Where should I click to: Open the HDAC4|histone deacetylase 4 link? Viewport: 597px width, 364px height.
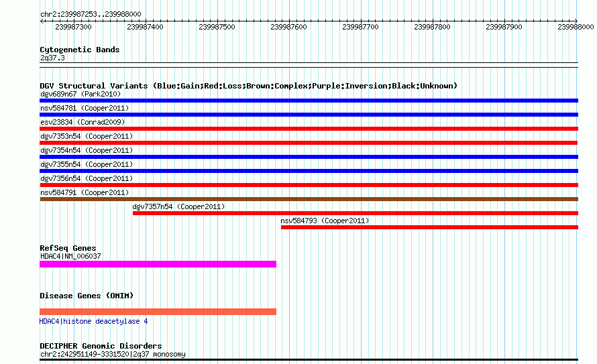(93, 321)
